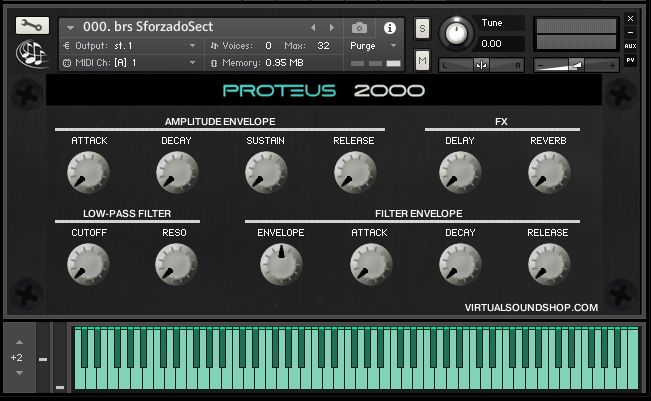Go to the previous instrument preset arrow

[313, 27]
